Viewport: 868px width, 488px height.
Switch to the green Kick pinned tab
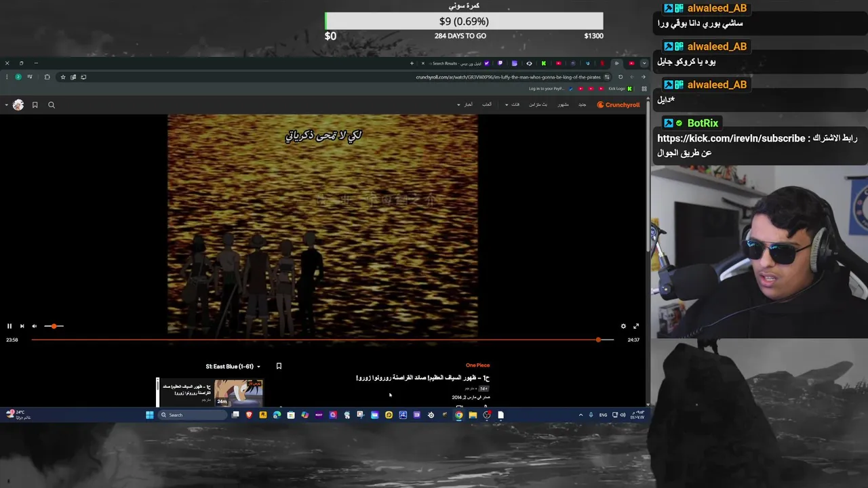pyautogui.click(x=543, y=63)
